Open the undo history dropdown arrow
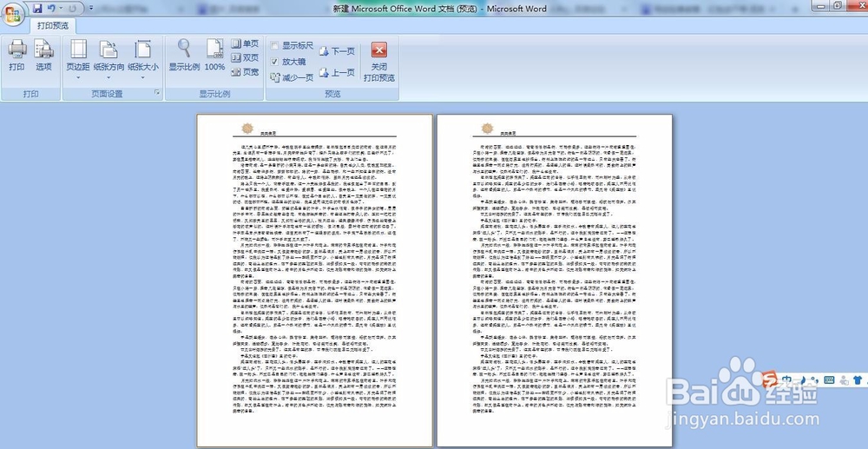Viewport: 868px width, 449px height. click(61, 9)
